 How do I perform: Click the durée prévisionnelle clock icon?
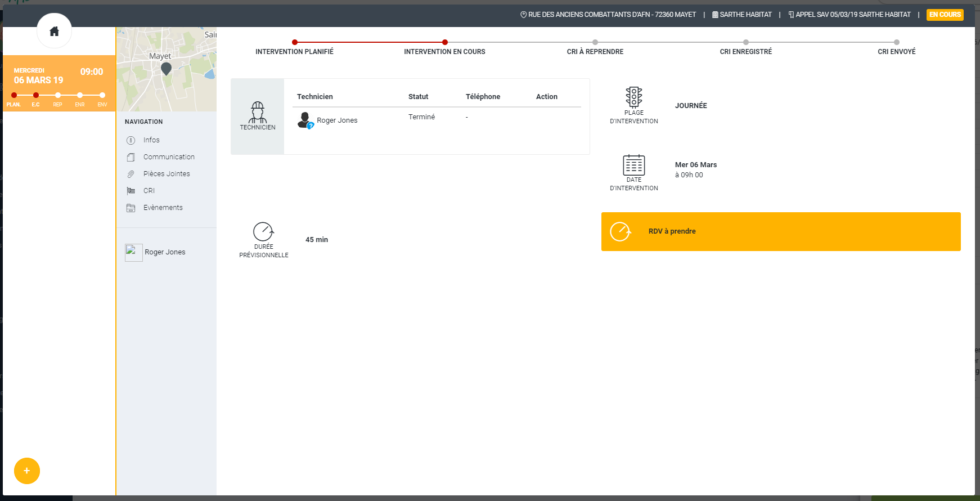tap(263, 231)
